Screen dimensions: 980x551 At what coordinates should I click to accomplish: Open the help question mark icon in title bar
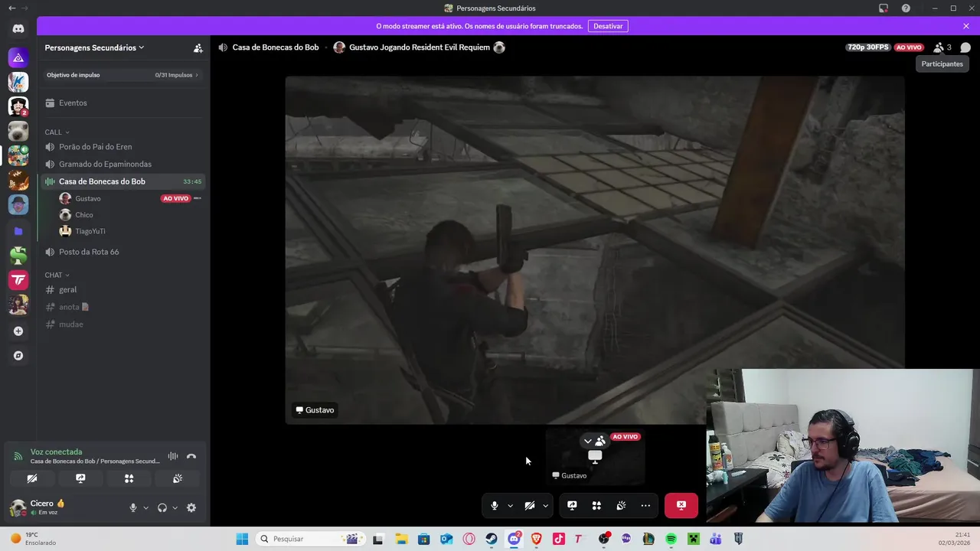pos(906,8)
